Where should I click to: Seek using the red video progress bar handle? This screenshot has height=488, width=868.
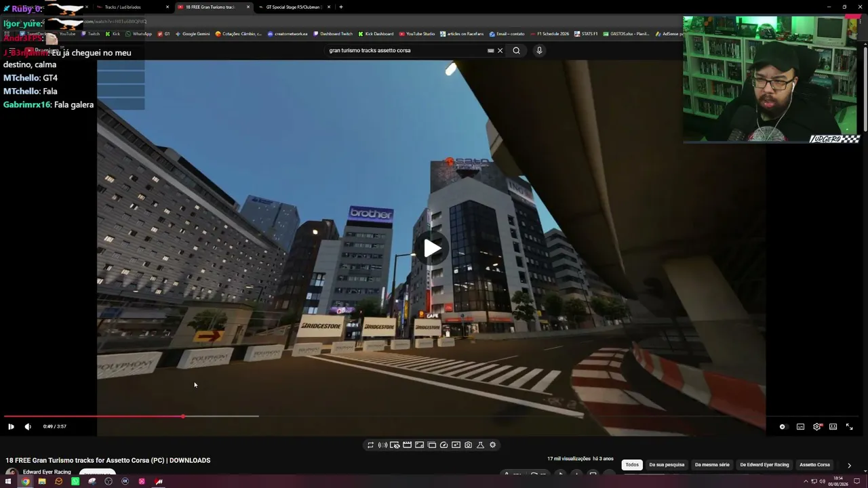[182, 416]
